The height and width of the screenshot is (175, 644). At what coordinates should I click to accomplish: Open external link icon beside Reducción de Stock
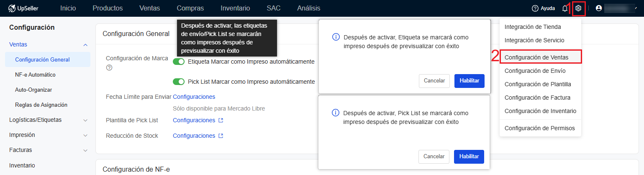221,136
